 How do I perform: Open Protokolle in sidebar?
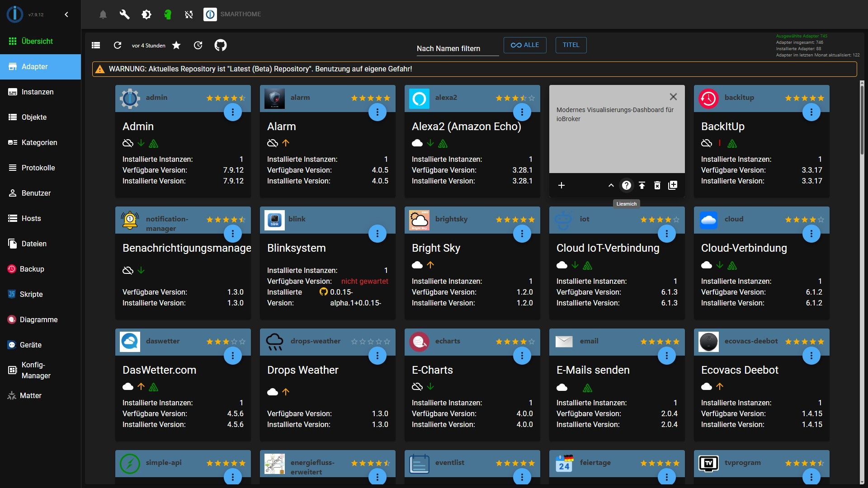click(41, 168)
